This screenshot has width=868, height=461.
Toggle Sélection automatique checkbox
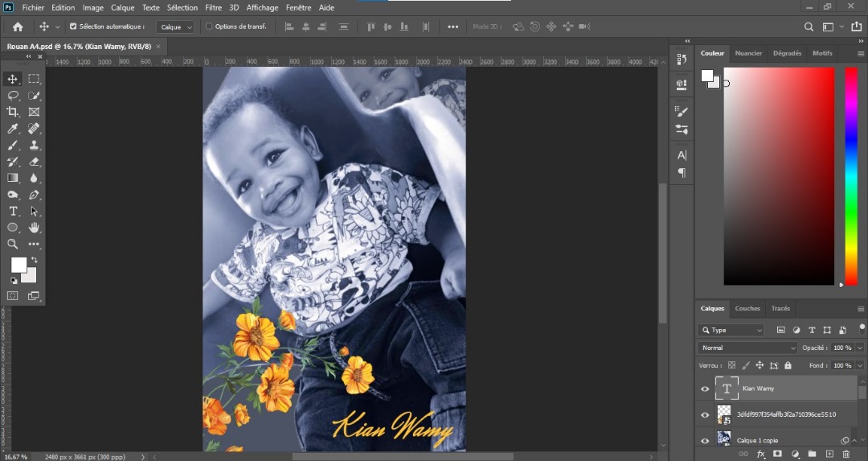tap(73, 27)
